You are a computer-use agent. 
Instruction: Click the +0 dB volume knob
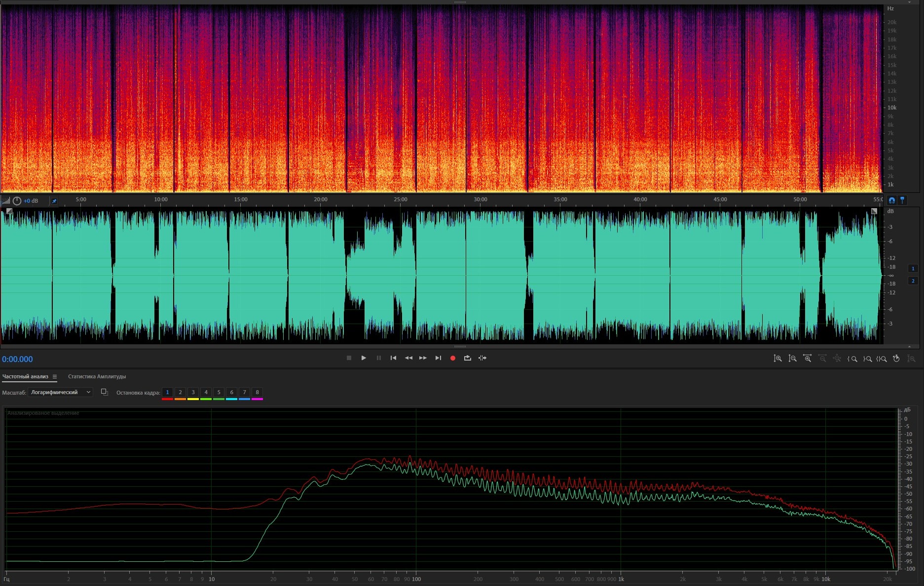[17, 201]
